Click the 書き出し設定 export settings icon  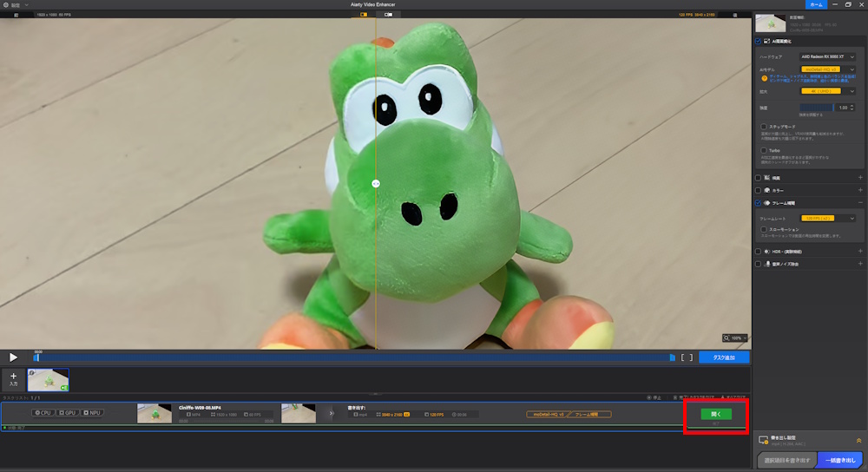click(x=763, y=441)
